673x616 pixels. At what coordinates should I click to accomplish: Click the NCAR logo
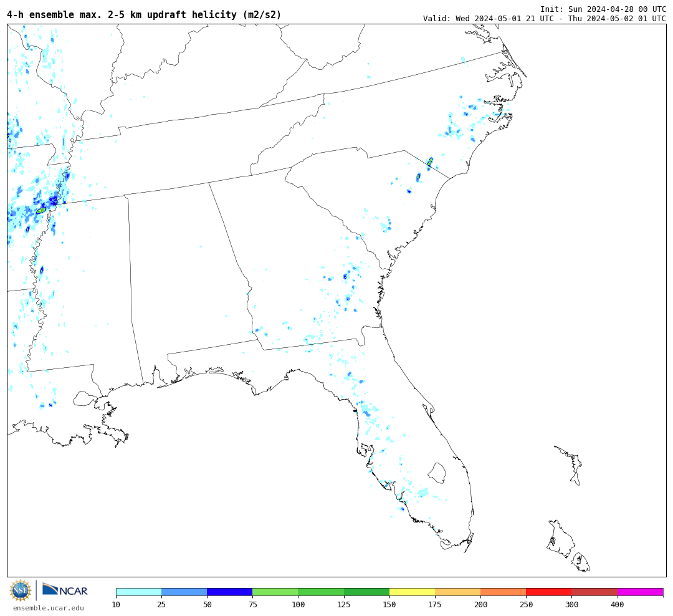65,590
